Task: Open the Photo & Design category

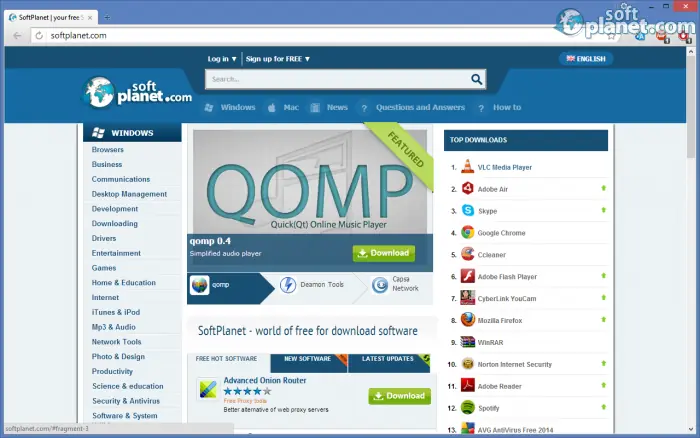Action: point(118,356)
